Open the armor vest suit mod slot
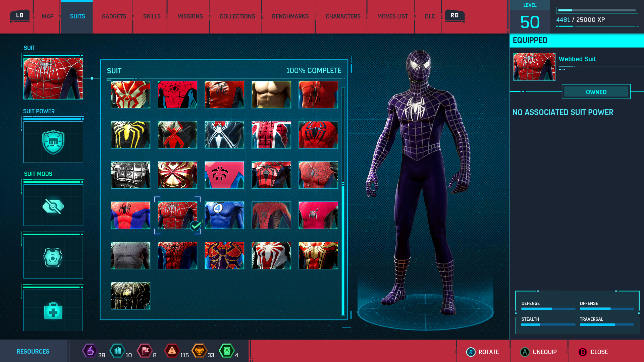The height and width of the screenshot is (362, 644). point(53,257)
